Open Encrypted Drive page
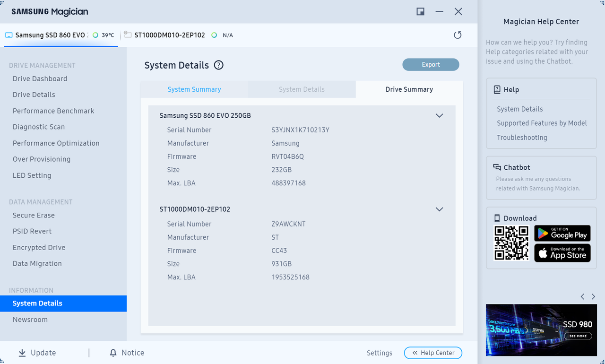The height and width of the screenshot is (364, 605). (x=39, y=248)
